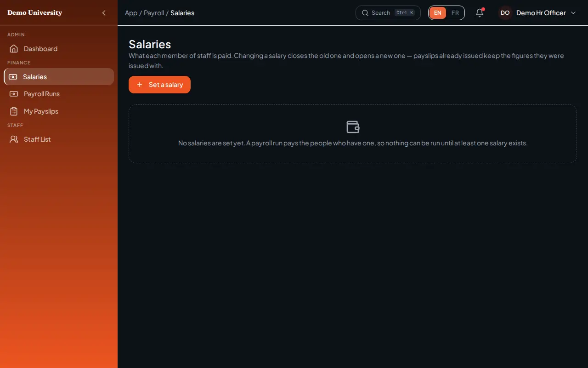
Task: Click the My Payslips clipboard icon
Action: 14,111
